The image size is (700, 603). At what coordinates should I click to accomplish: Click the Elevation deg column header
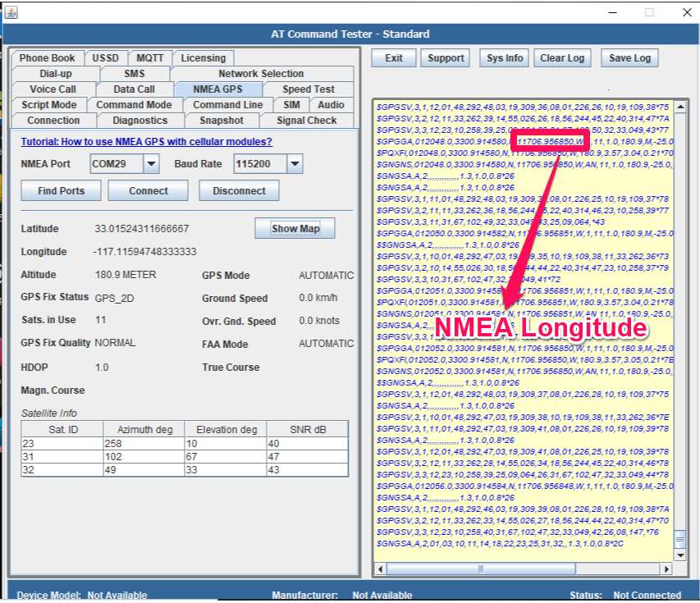click(x=226, y=430)
